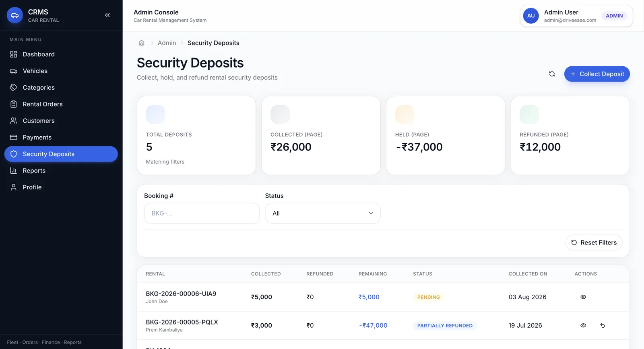Click the AU avatar circle
This screenshot has height=349, width=644.
531,16
